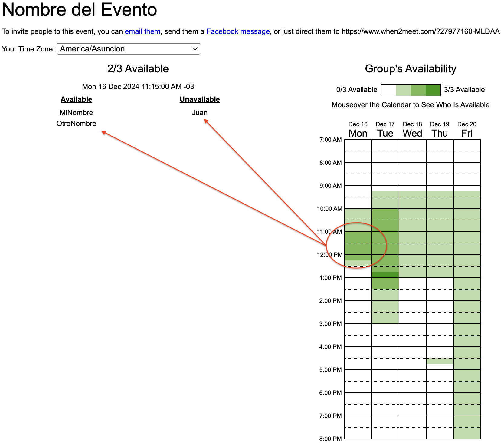Open the Your Time Zone dropdown
Viewport: 504px width, 447px height.
128,49
